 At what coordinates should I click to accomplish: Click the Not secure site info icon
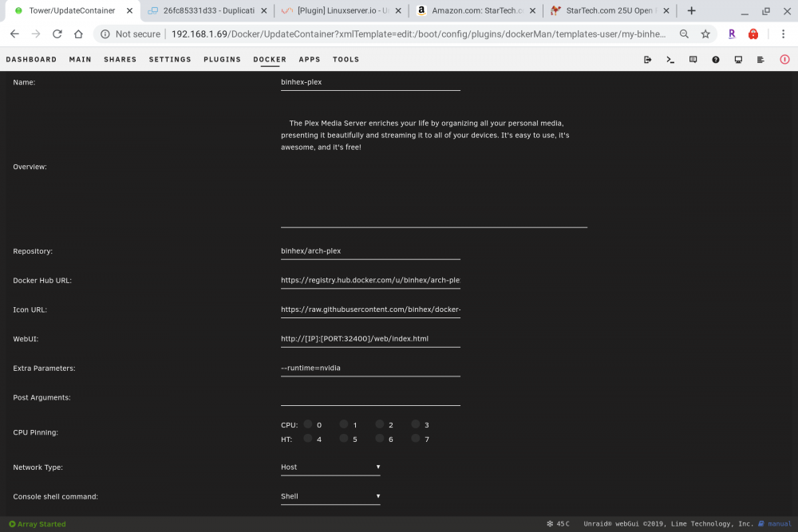click(105, 34)
